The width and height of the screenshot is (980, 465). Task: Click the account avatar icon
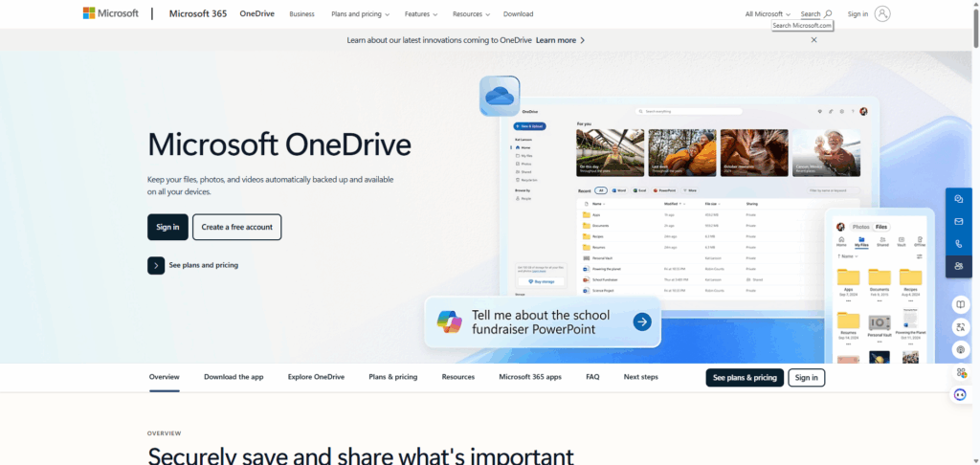[881, 13]
